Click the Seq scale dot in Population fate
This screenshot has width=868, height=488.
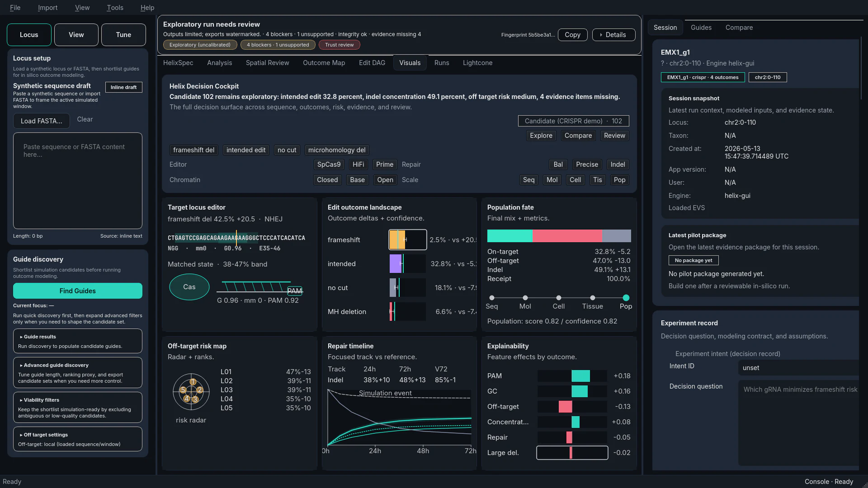(x=492, y=298)
